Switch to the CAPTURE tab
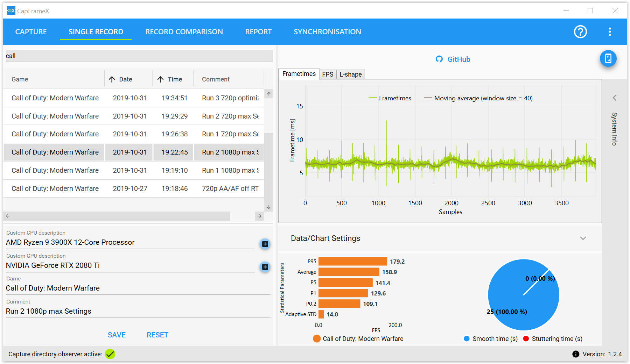This screenshot has width=630, height=364. pos(31,32)
